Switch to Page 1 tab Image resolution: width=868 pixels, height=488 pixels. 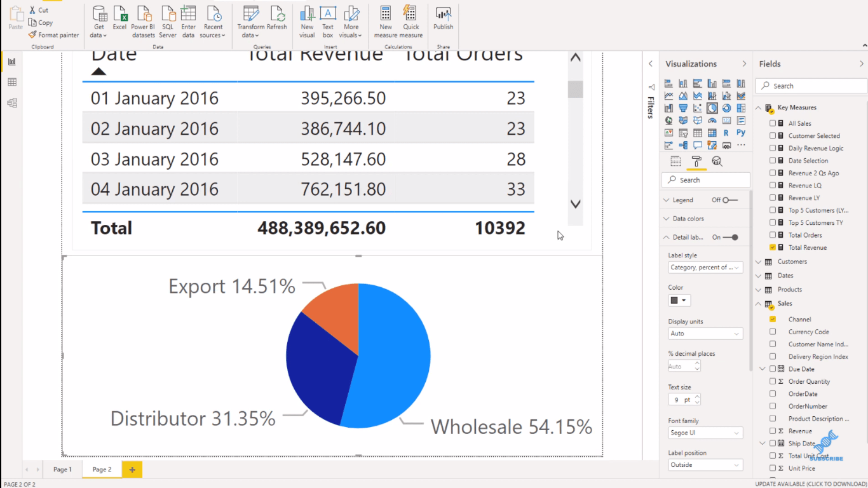[62, 470]
